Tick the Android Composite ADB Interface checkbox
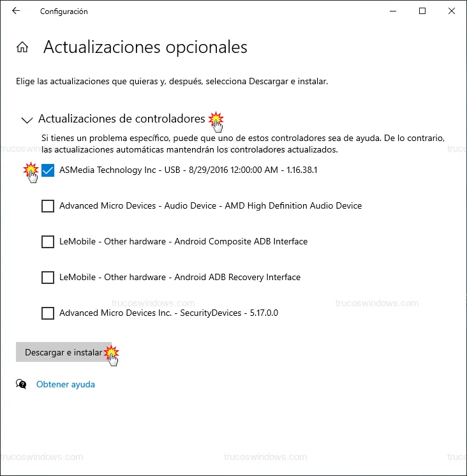Viewport: 467px width, 476px height. coord(48,242)
